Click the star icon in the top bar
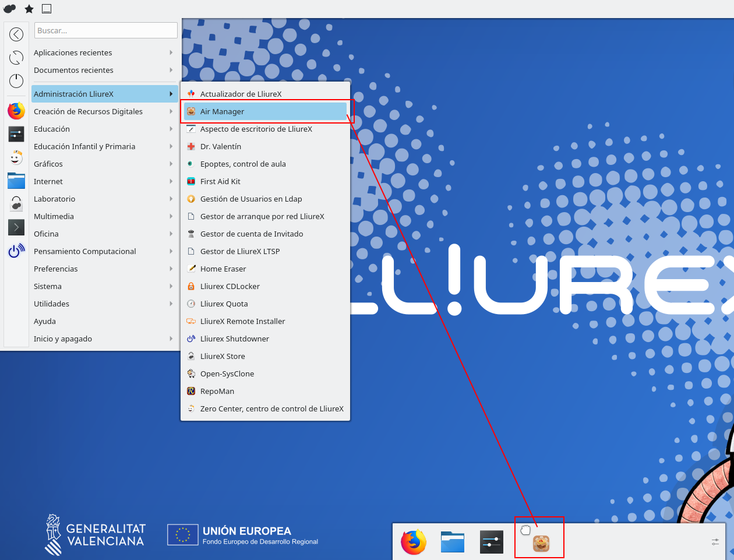This screenshot has width=734, height=560. tap(29, 9)
